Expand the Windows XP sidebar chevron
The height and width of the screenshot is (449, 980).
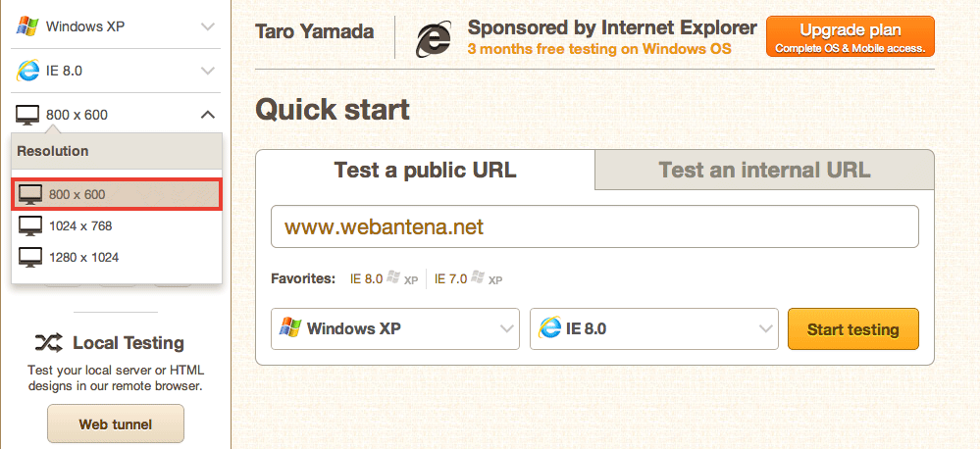point(208,26)
